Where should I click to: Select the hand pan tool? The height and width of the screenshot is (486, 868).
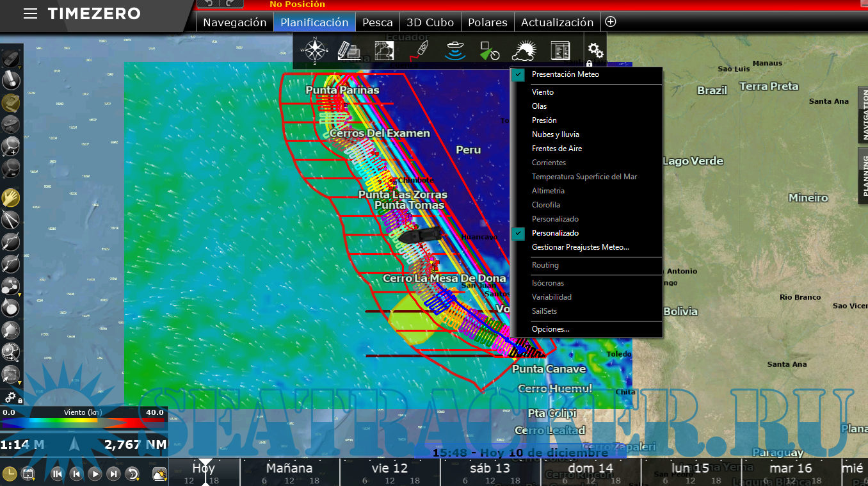(10, 197)
